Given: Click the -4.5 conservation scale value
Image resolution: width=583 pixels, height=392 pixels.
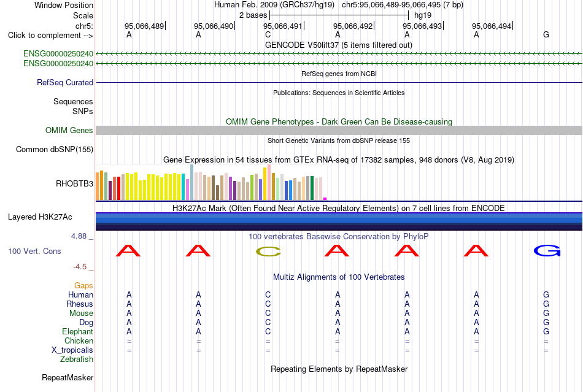Looking at the screenshot, I should pos(80,266).
